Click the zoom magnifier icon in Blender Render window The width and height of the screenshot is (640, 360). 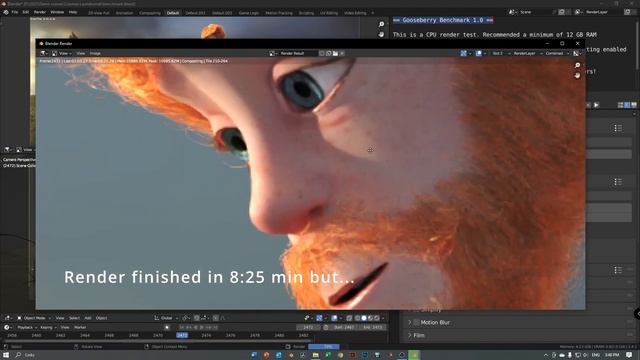point(577,65)
